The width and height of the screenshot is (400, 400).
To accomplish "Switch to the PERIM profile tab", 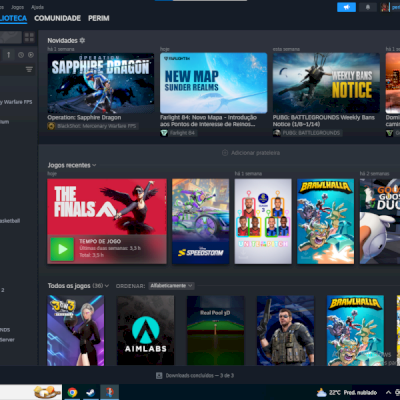I will point(99,18).
